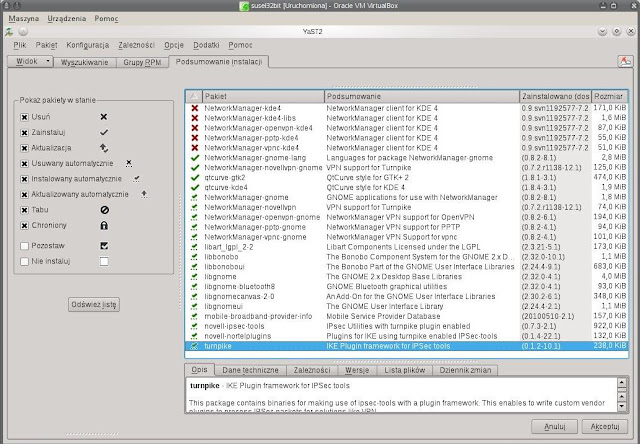Click the Anuluj button
Viewport: 640px width, 444px height.
(x=554, y=426)
